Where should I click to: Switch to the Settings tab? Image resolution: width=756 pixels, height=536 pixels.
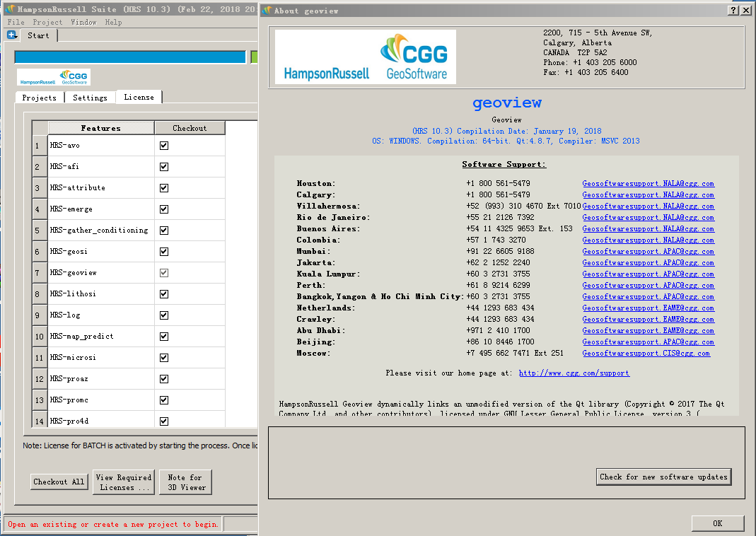pyautogui.click(x=90, y=98)
